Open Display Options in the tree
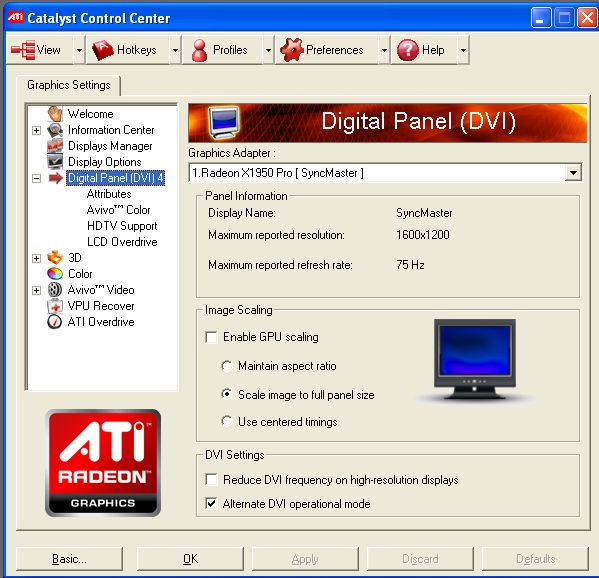599x578 pixels. [x=105, y=162]
